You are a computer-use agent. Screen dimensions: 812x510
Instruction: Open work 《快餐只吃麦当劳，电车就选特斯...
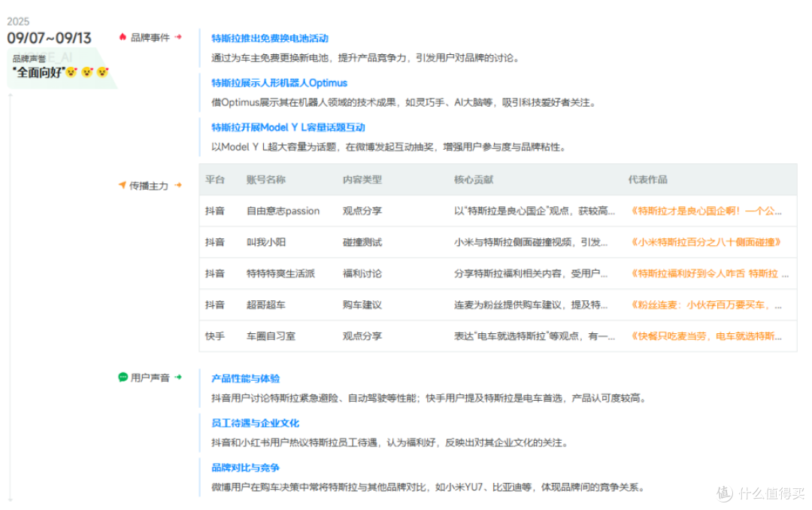(705, 335)
